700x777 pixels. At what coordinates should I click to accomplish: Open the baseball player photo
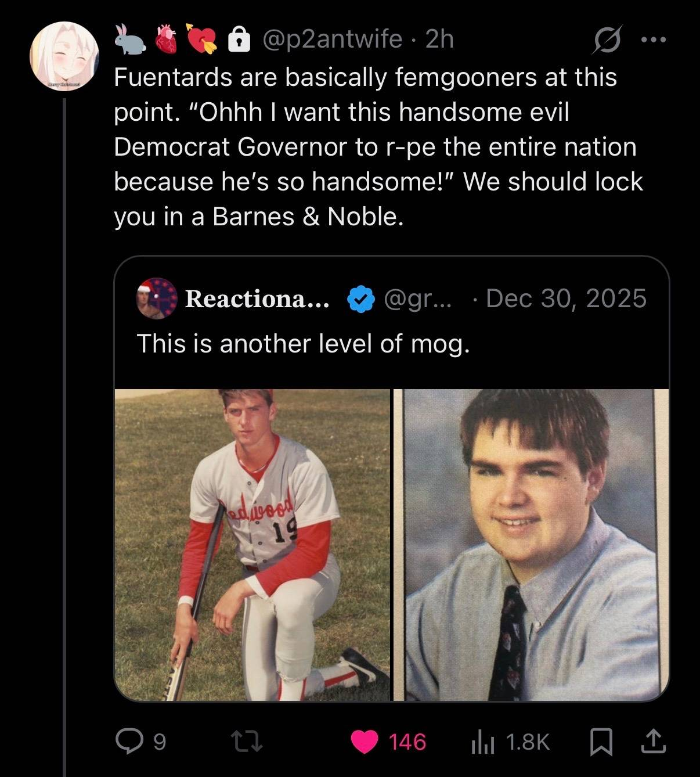[252, 545]
